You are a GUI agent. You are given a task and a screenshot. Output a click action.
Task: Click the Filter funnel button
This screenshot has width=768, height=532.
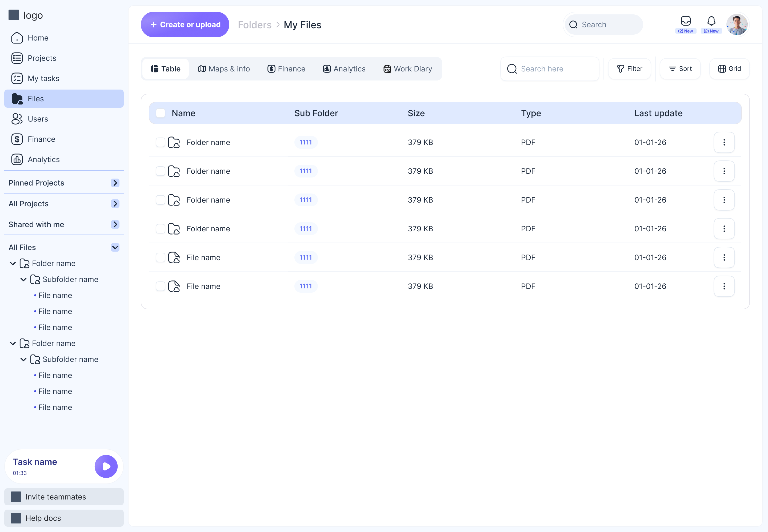(x=629, y=69)
